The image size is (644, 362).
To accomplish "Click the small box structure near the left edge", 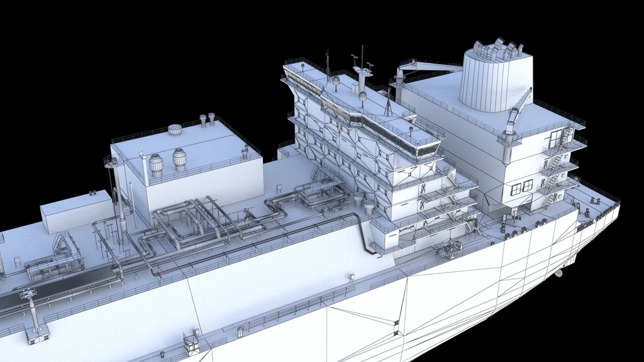I will [x=76, y=211].
